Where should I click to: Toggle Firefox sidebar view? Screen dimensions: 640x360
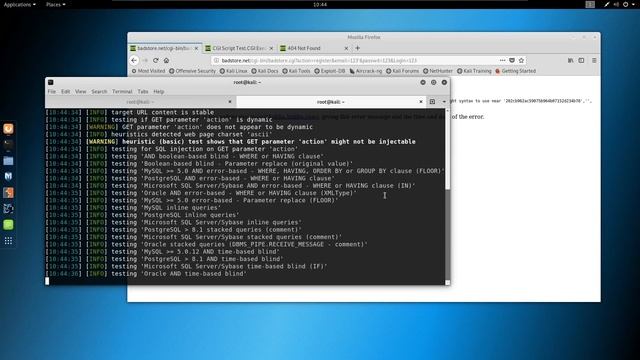pyautogui.click(x=581, y=60)
